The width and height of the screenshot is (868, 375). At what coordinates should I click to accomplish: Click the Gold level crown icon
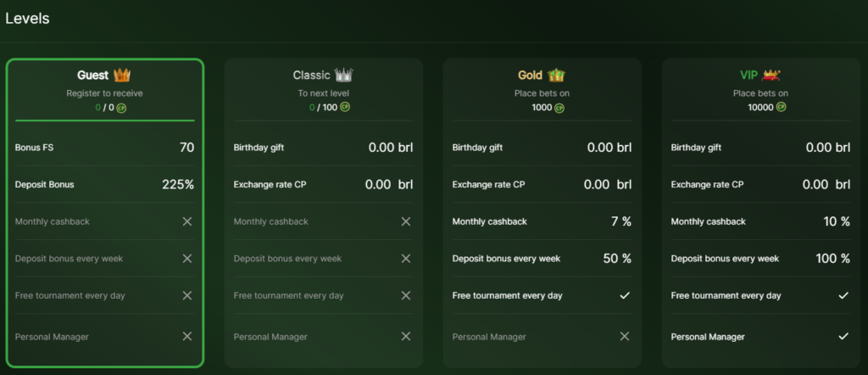click(x=556, y=75)
